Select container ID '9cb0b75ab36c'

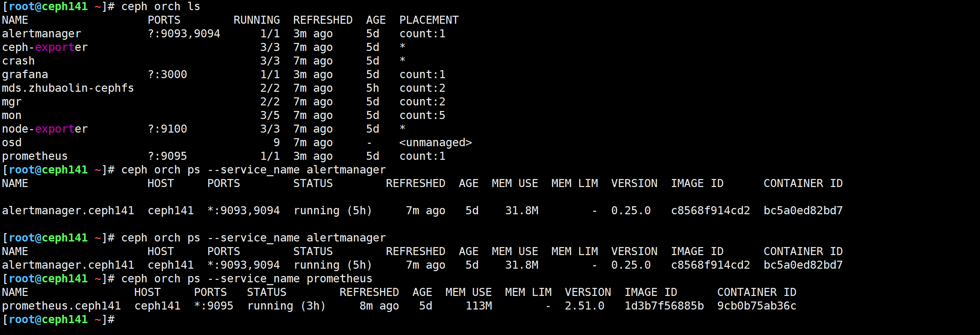[x=757, y=306]
